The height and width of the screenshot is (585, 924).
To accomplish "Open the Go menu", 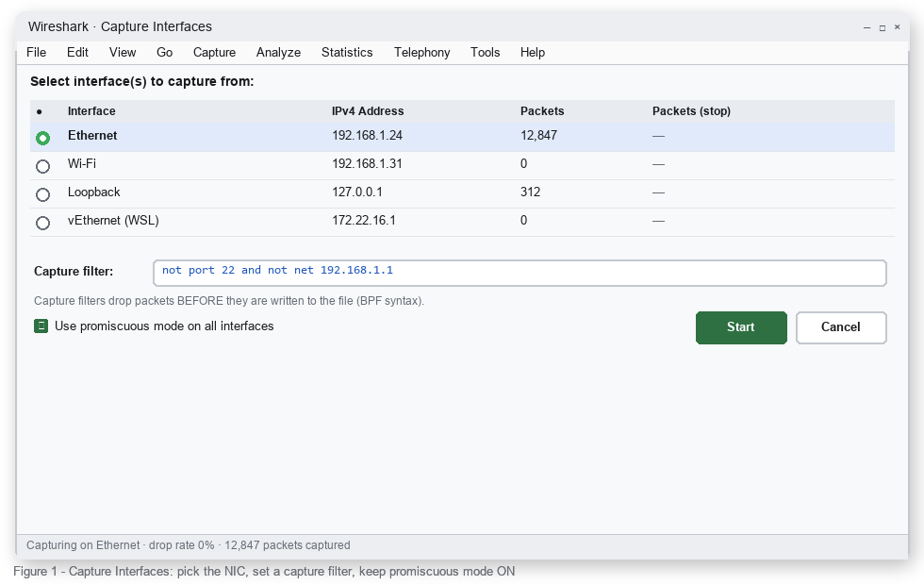I will point(164,53).
